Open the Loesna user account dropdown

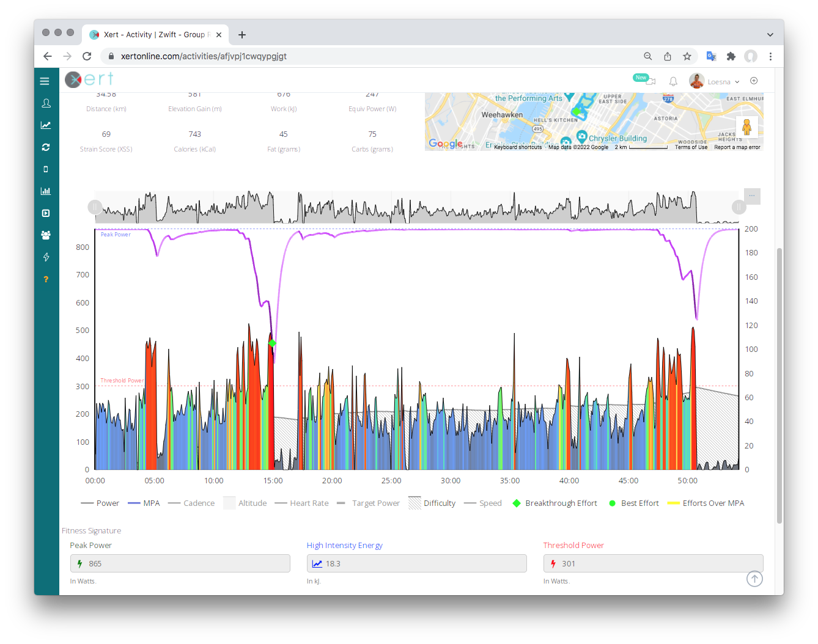[x=715, y=81]
